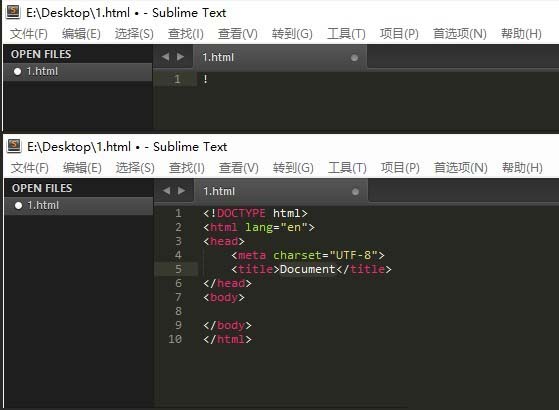
Task: Open 首选项(N) menu in the upper window
Action: (x=460, y=34)
